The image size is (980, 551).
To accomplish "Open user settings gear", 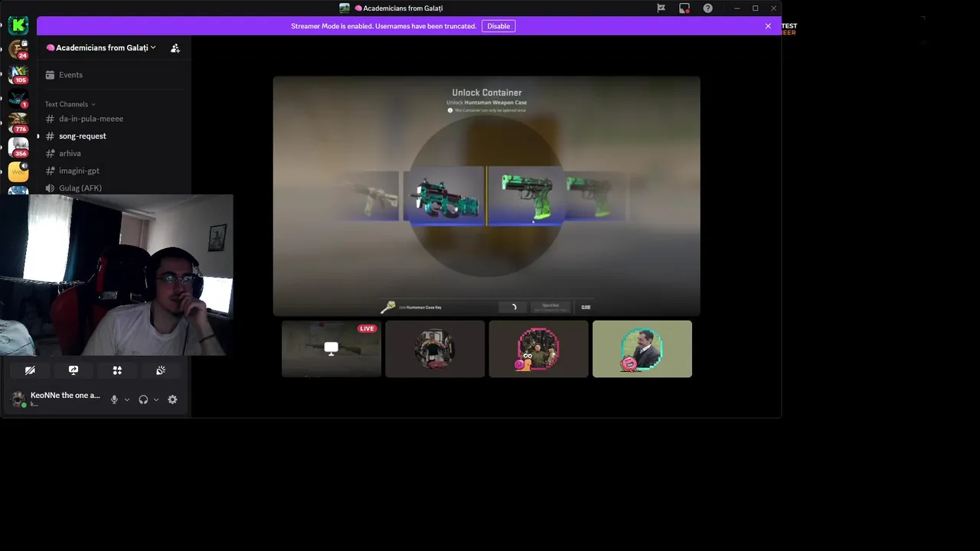I will pyautogui.click(x=172, y=399).
